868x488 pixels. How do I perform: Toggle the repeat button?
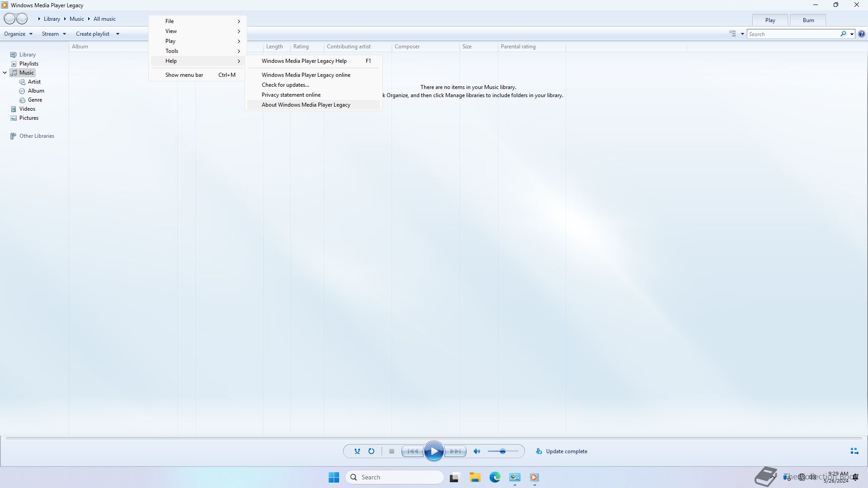point(371,451)
